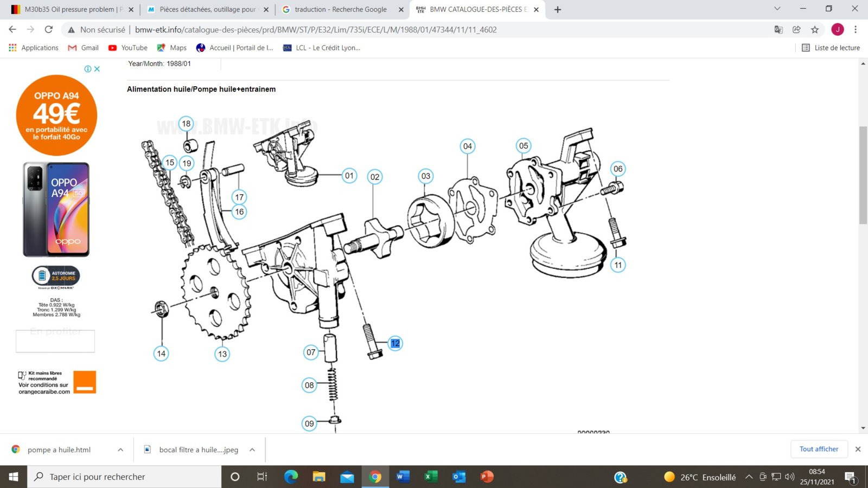Open the Chrome three-dot menu
Screen dimensions: 868x488
pyautogui.click(x=856, y=30)
